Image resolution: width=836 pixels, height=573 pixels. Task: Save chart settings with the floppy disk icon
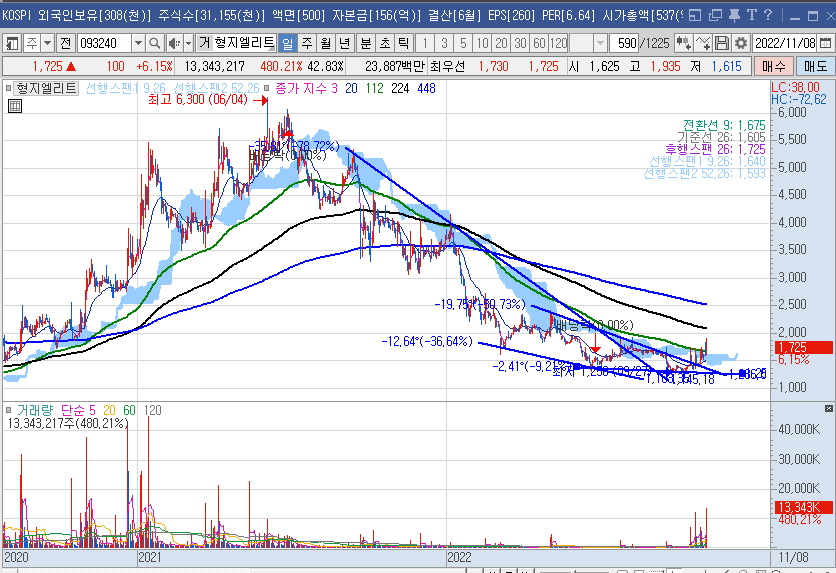[x=721, y=43]
